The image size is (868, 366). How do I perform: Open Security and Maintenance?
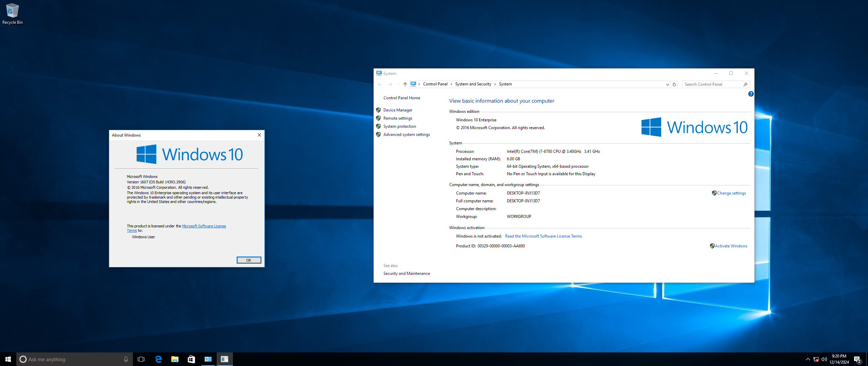click(406, 273)
